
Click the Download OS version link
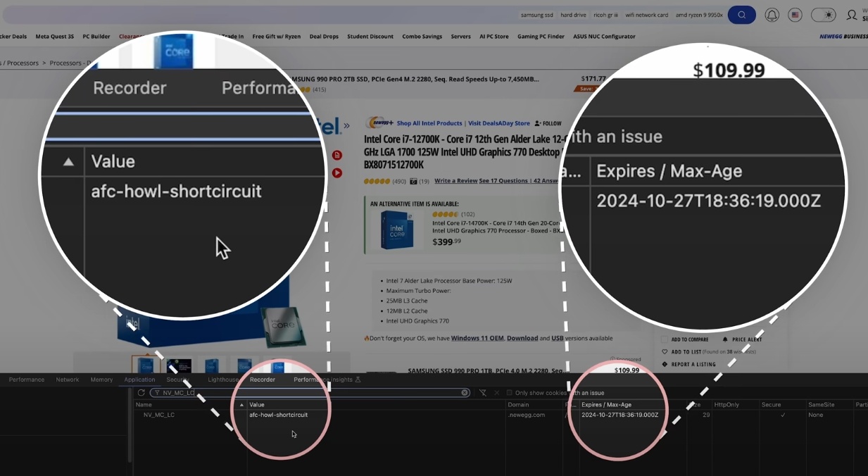click(x=522, y=338)
